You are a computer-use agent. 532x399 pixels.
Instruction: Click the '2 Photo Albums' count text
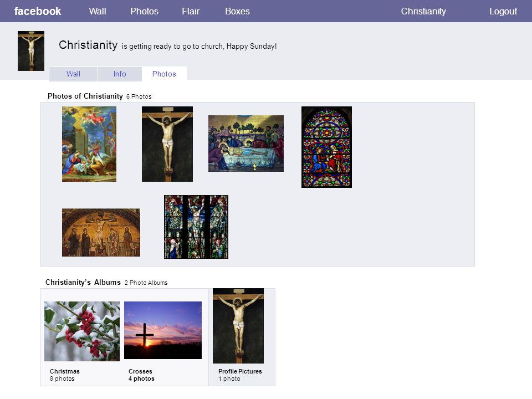tap(146, 283)
